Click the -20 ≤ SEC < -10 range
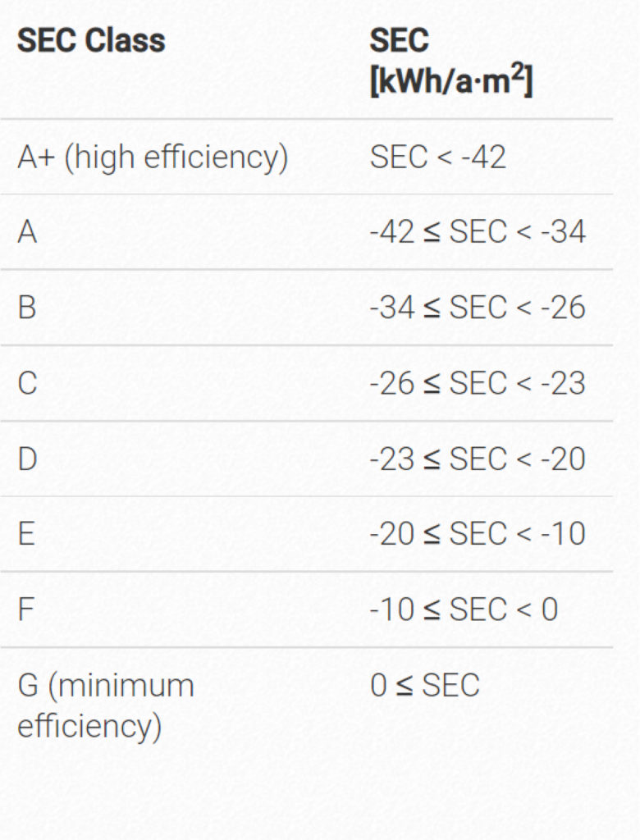The image size is (640, 840). click(x=478, y=533)
